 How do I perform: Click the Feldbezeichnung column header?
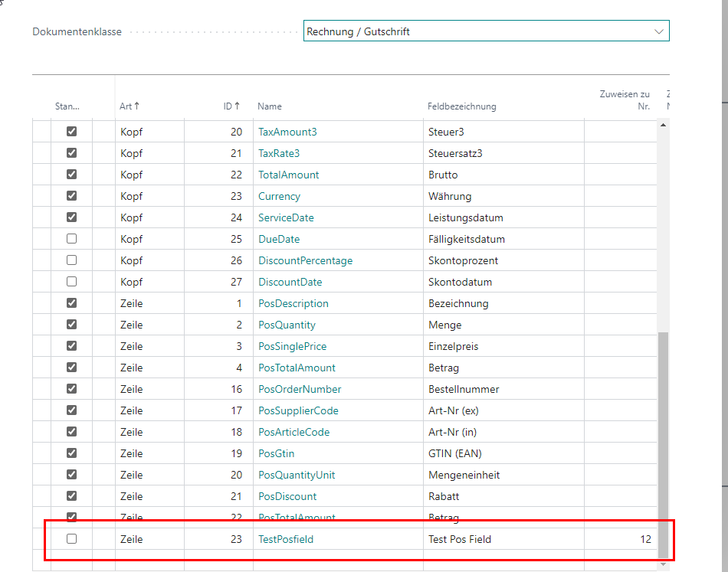(462, 106)
